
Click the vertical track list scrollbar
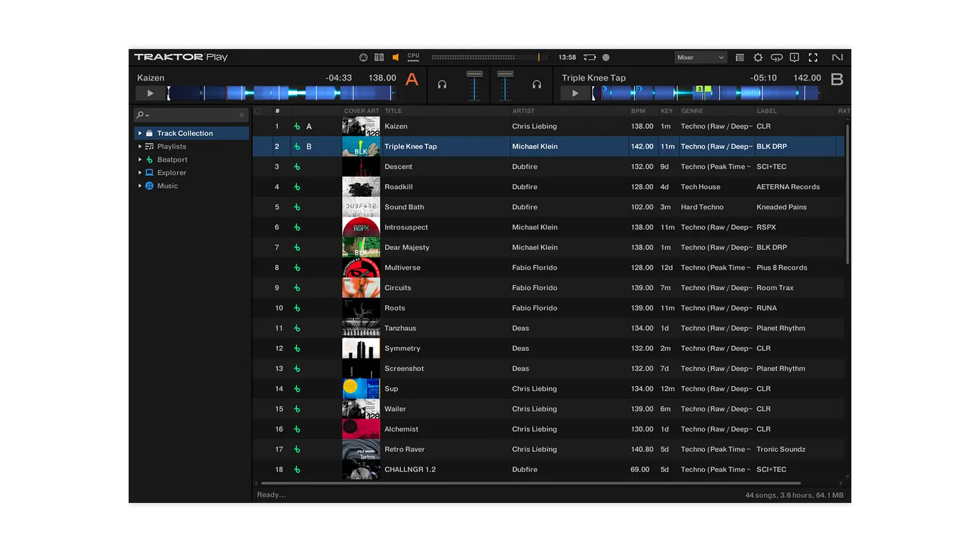coord(848,195)
